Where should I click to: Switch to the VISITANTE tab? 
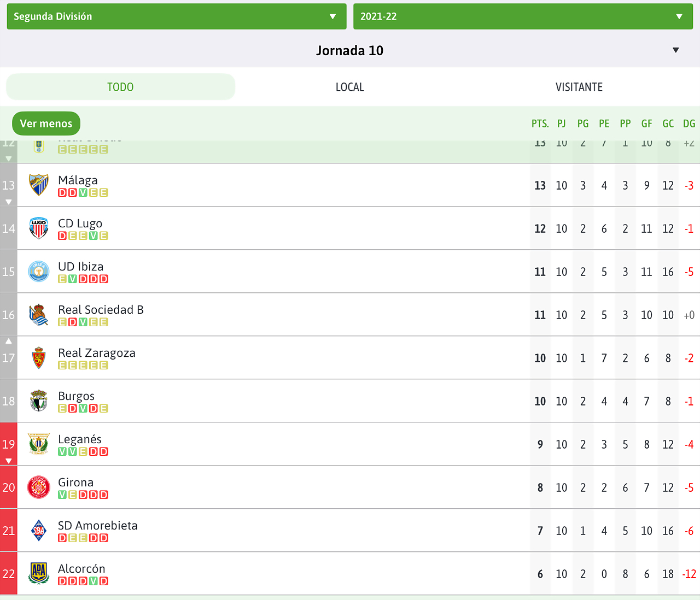(579, 87)
